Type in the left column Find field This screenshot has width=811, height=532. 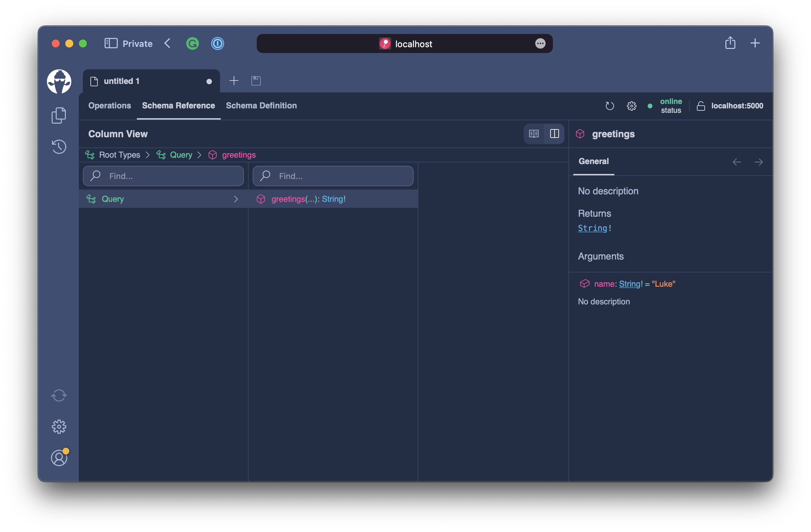point(163,176)
